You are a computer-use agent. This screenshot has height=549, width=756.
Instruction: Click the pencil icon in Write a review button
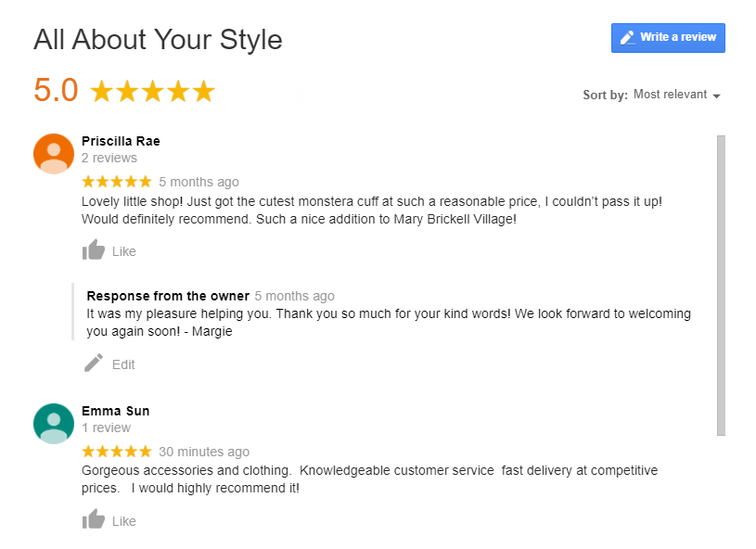pyautogui.click(x=628, y=38)
